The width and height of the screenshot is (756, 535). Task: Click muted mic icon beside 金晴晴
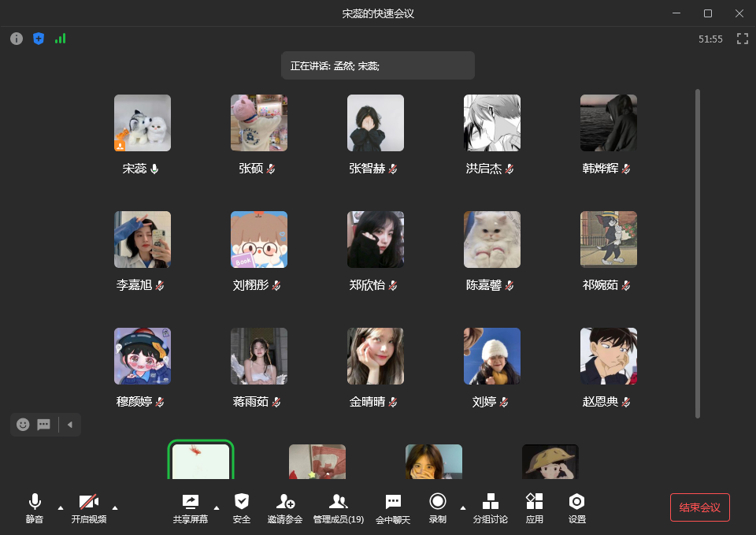[393, 403]
